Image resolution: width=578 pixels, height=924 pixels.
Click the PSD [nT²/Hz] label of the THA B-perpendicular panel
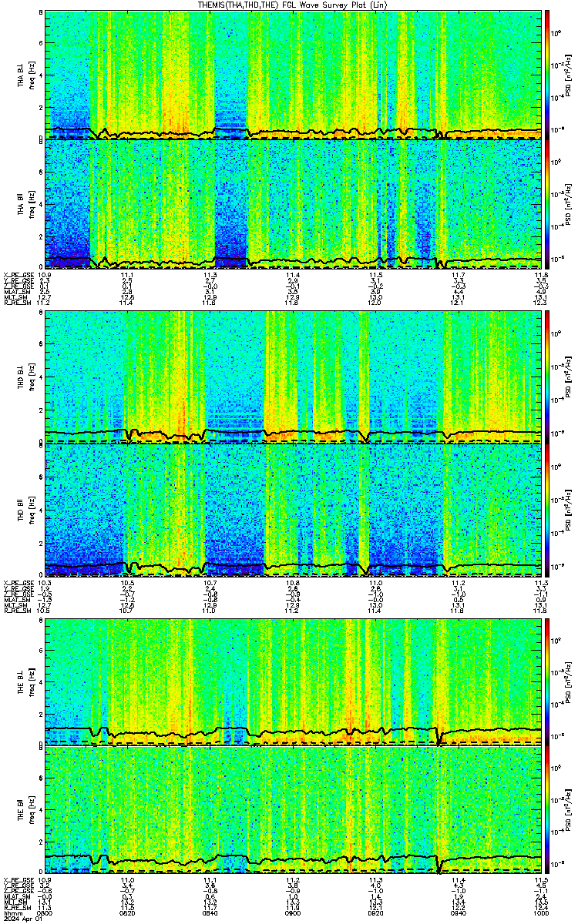point(569,75)
